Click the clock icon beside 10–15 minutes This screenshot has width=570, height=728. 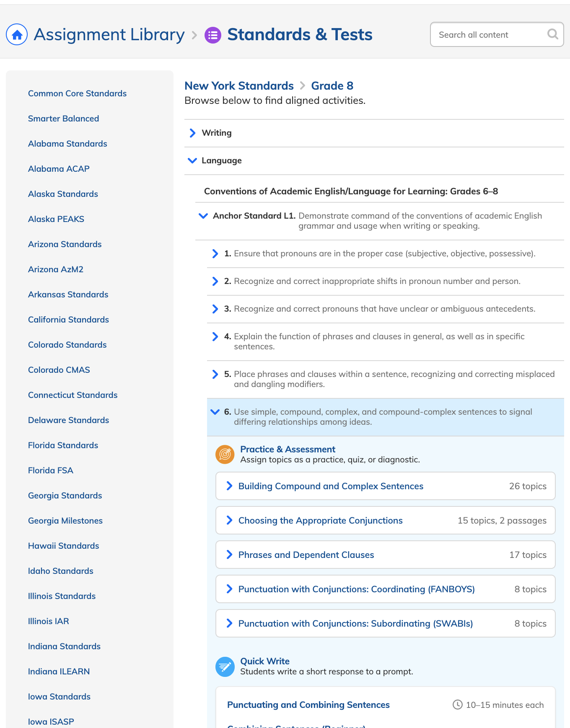click(458, 705)
